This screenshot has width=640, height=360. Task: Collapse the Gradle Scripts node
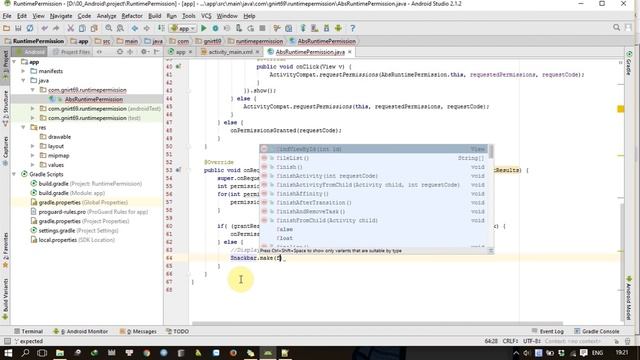14,174
